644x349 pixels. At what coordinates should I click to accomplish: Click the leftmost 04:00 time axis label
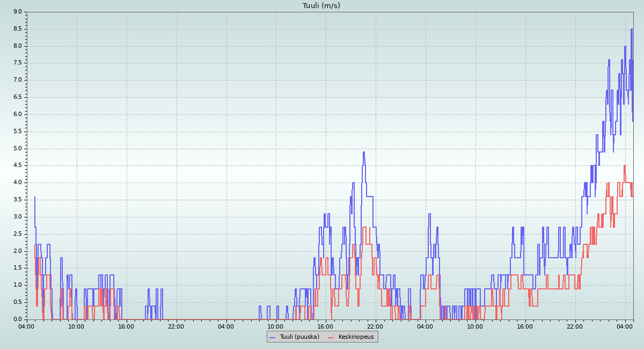26,326
